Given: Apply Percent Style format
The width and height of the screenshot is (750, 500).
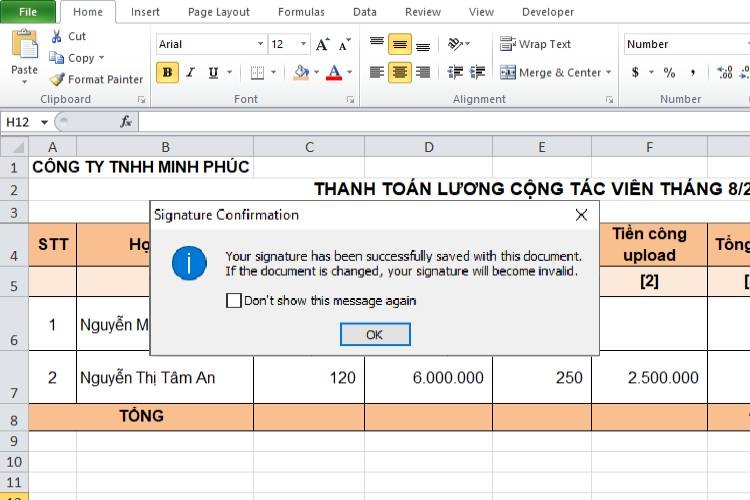Looking at the screenshot, I should pyautogui.click(x=669, y=73).
